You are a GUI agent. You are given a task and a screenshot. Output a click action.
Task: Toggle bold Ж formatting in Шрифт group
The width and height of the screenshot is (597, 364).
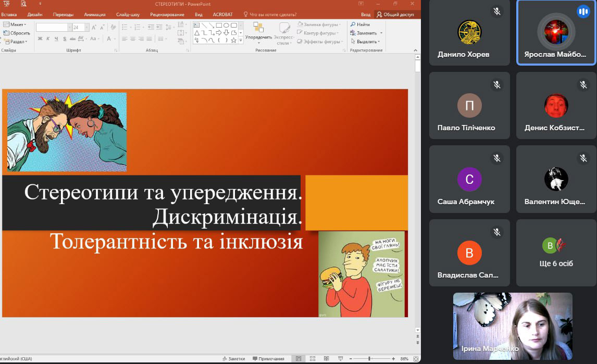click(40, 39)
